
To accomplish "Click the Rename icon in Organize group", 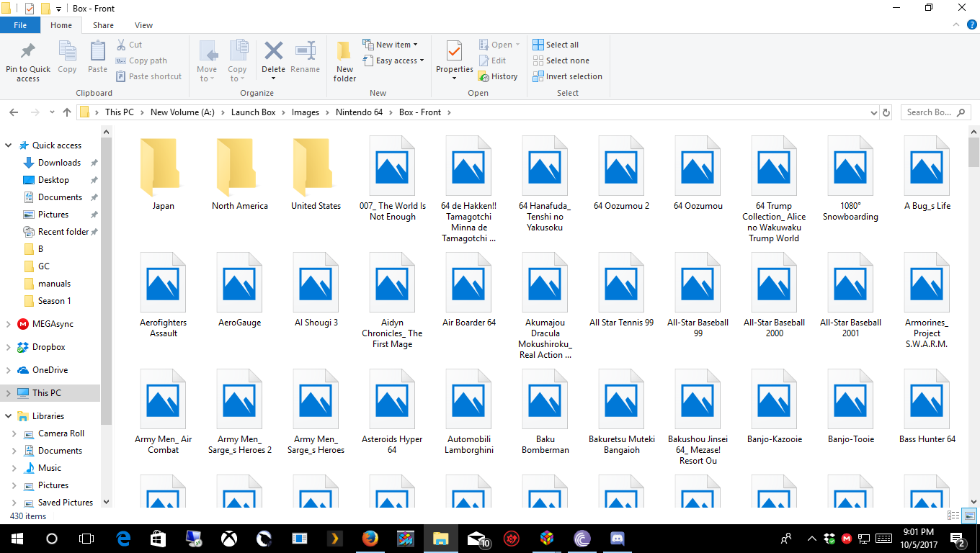I will click(305, 50).
